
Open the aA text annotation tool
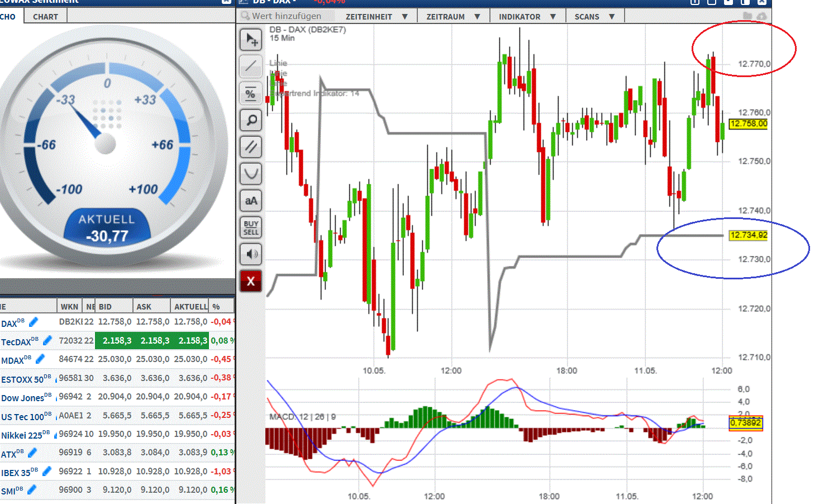pos(251,201)
